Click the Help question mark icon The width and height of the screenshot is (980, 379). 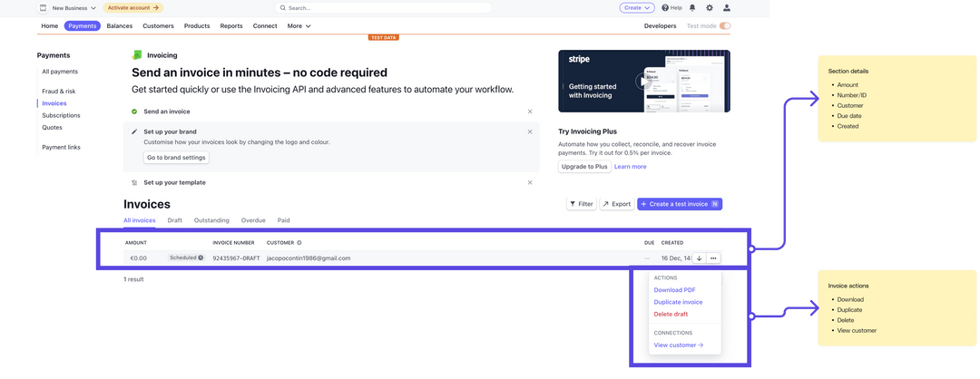[665, 7]
